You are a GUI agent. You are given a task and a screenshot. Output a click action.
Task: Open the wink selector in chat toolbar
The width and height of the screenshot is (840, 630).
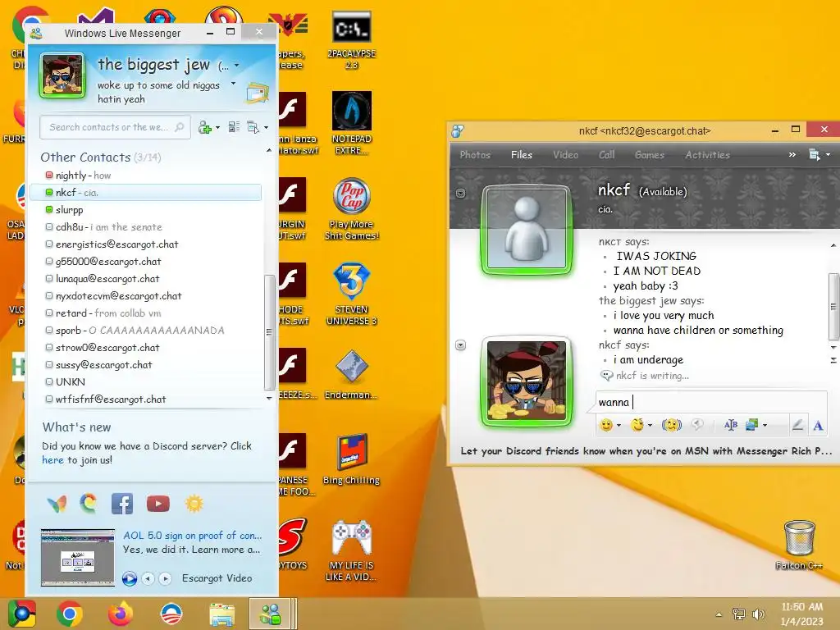[637, 425]
